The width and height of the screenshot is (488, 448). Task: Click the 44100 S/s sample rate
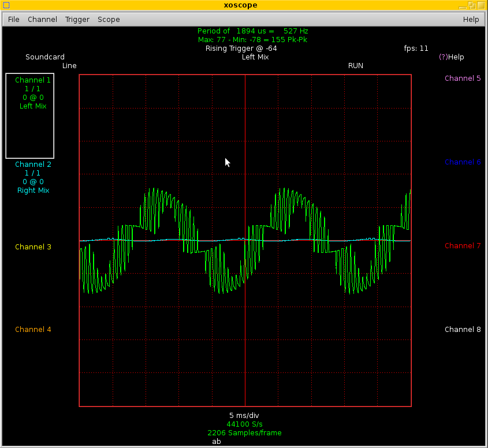click(244, 424)
